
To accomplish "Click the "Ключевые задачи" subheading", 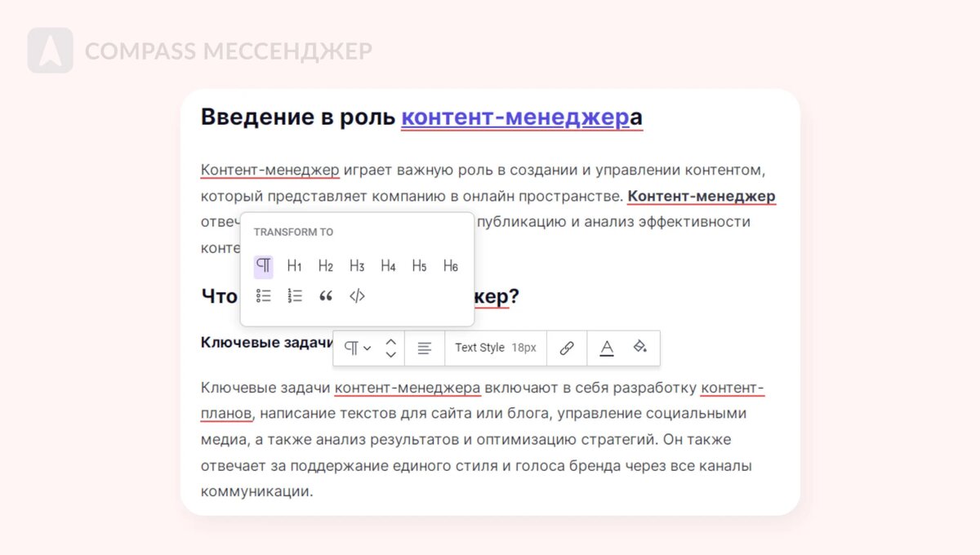I will point(266,342).
